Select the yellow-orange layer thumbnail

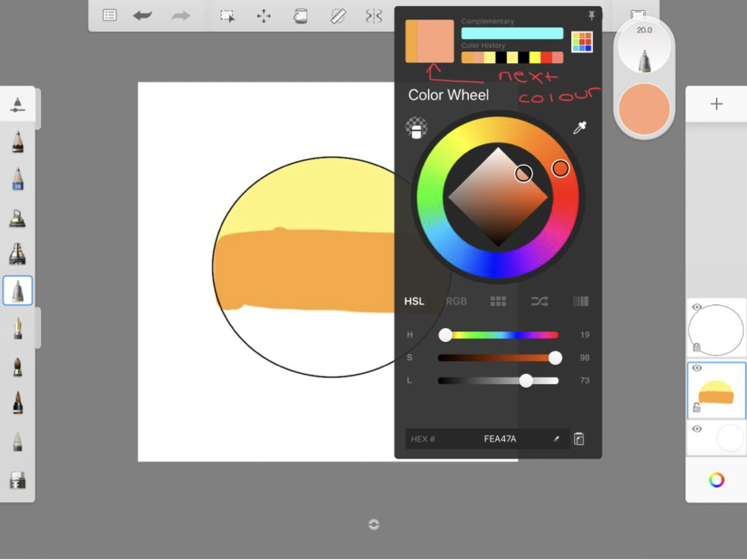tap(716, 390)
